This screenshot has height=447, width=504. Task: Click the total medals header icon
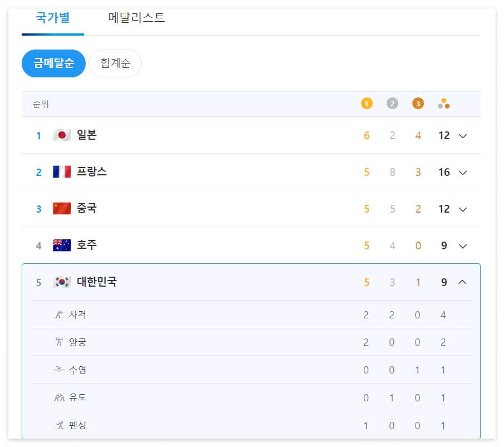tap(443, 103)
